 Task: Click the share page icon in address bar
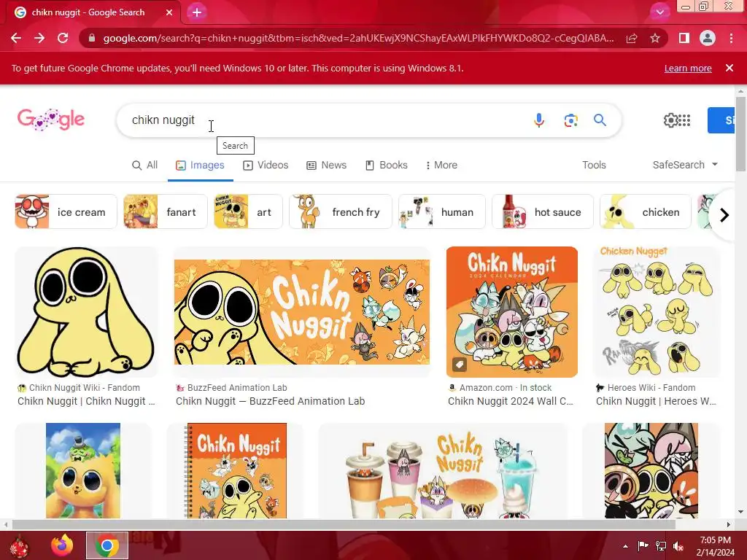632,38
